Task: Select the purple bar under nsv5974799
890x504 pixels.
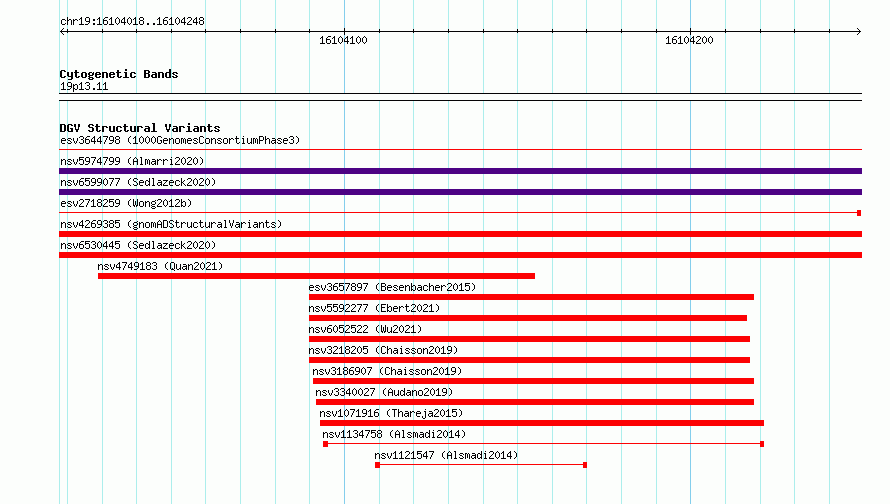Action: coord(460,171)
